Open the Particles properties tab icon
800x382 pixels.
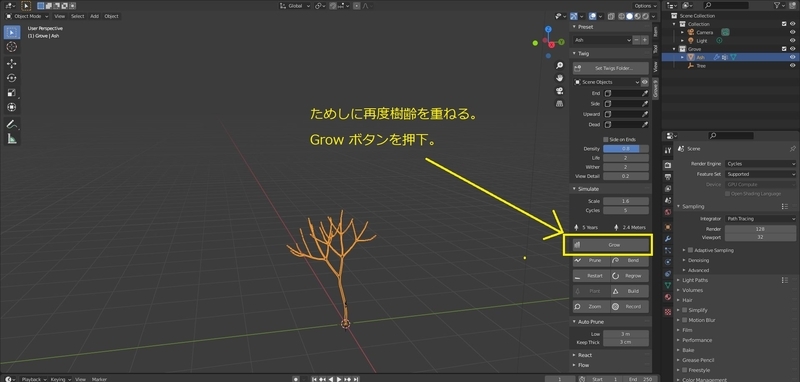(668, 250)
